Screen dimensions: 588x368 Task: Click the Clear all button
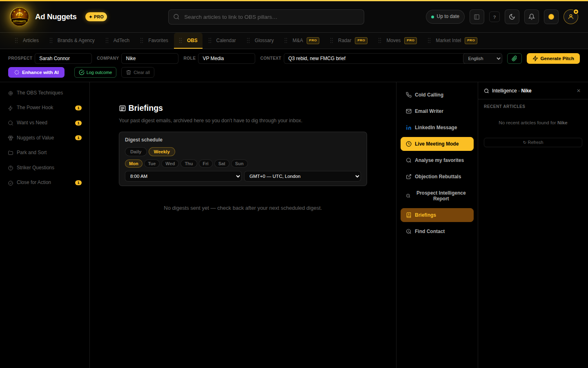coord(138,72)
